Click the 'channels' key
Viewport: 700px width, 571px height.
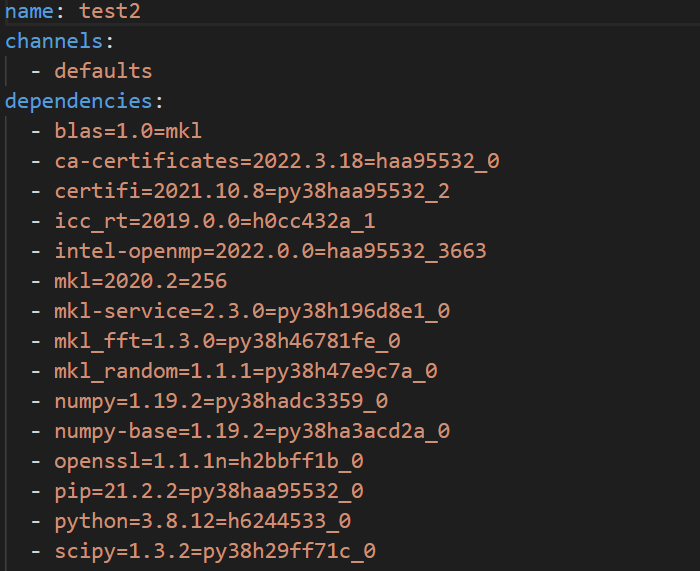[x=54, y=41]
